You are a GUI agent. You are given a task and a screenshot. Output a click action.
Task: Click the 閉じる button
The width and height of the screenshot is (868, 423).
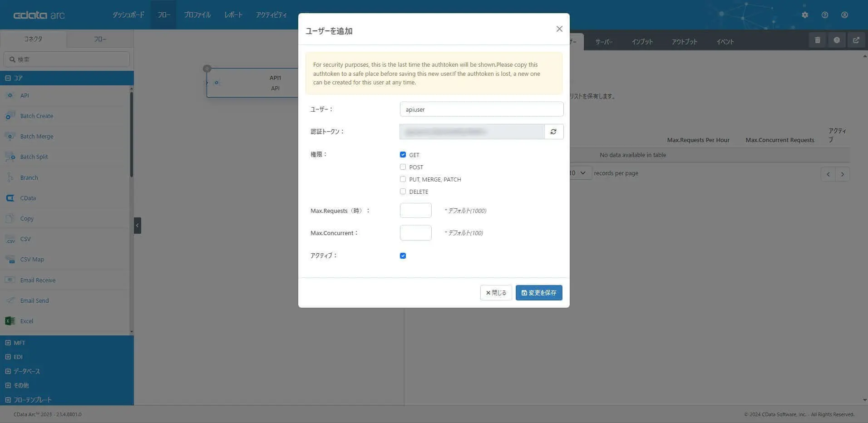click(x=496, y=293)
